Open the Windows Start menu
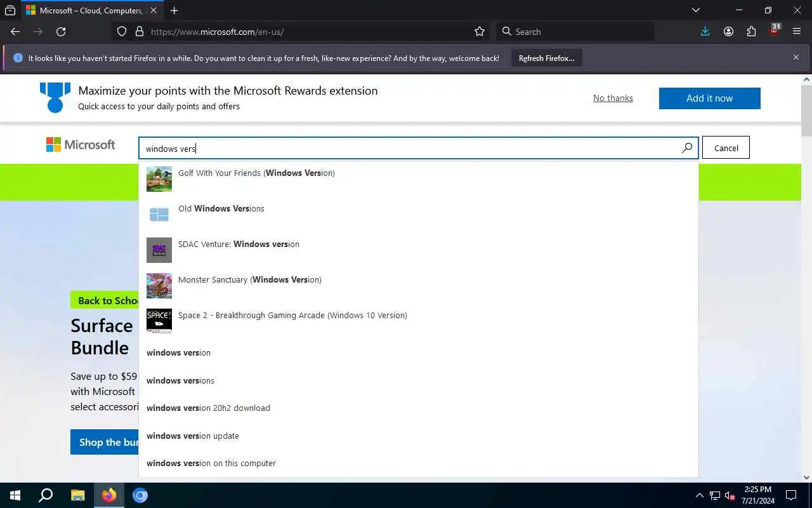The height and width of the screenshot is (508, 812). [15, 495]
